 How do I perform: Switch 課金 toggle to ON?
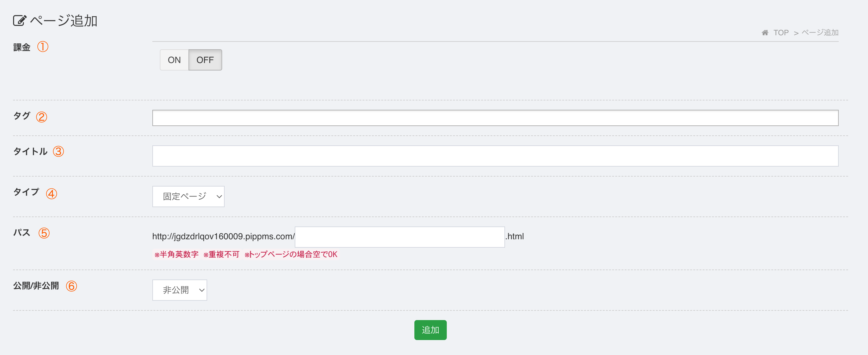click(174, 60)
